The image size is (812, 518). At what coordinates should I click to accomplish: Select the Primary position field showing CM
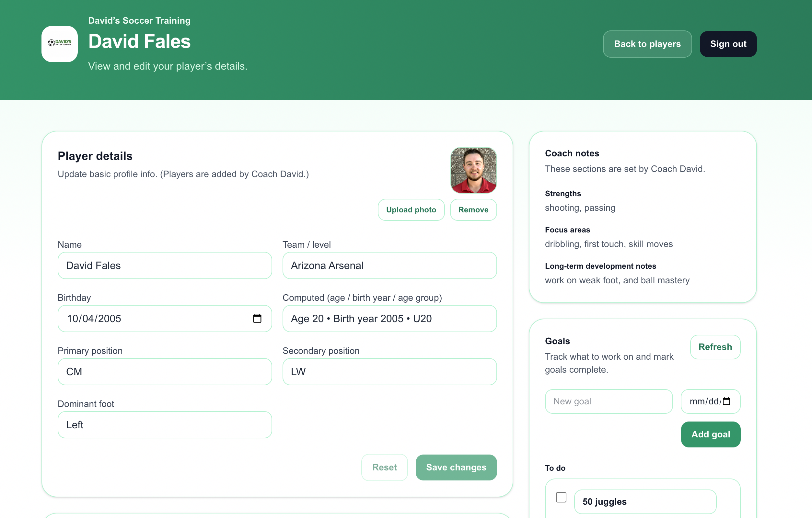(165, 372)
